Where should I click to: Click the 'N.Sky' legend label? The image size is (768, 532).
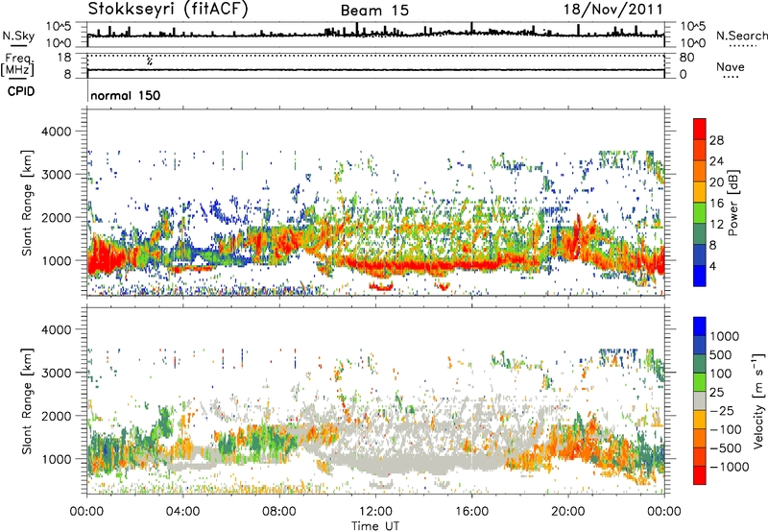point(18,36)
